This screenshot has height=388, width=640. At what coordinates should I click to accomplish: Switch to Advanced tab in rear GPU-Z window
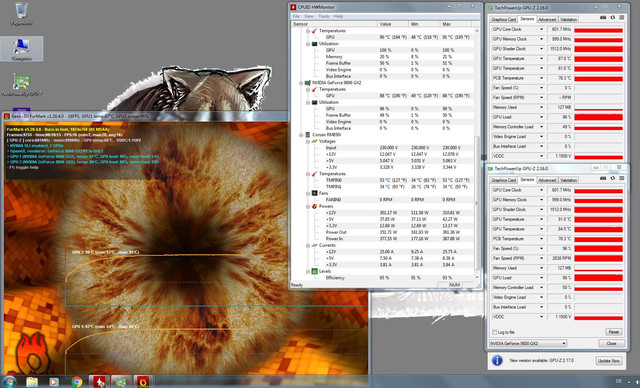[x=547, y=19]
